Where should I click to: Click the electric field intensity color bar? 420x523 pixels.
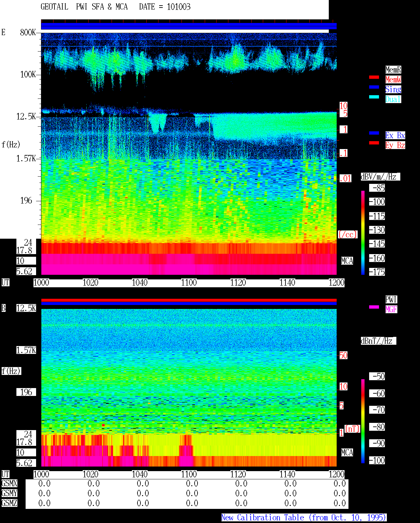[x=363, y=232]
